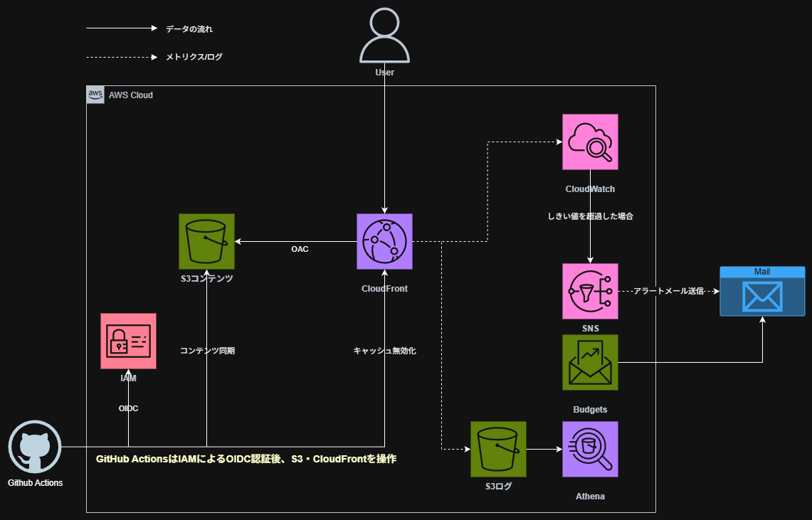Image resolution: width=812 pixels, height=520 pixels.
Task: Select the データの流れ legend entry
Action: coord(187,28)
